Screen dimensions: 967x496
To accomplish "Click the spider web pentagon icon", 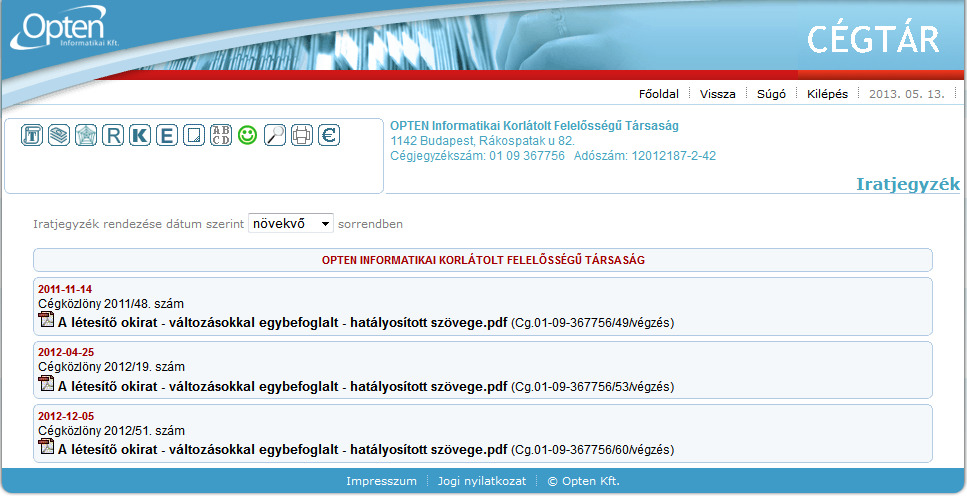I will [86, 135].
